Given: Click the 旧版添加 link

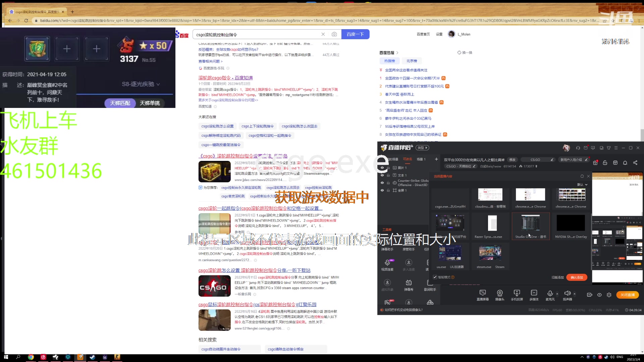Looking at the screenshot, I should (557, 277).
